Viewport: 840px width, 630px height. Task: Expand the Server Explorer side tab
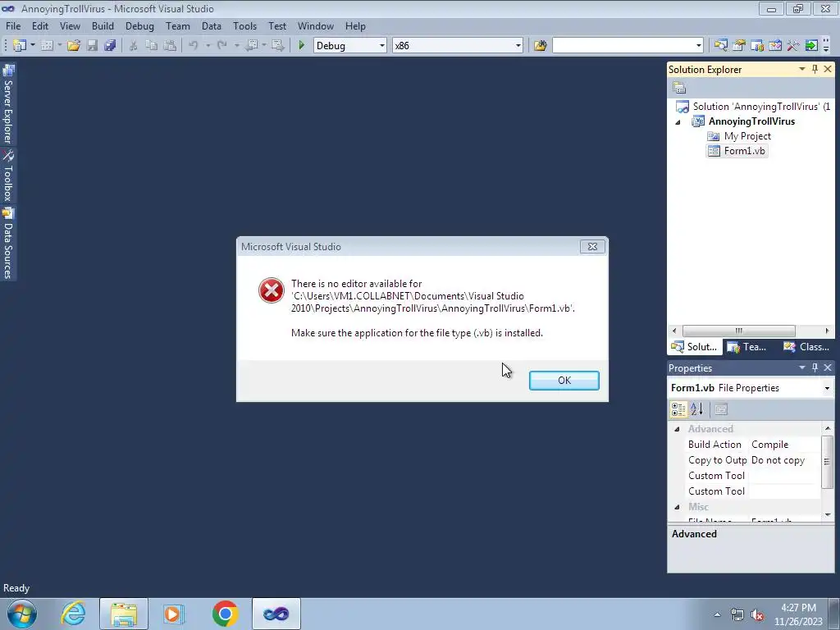8,104
